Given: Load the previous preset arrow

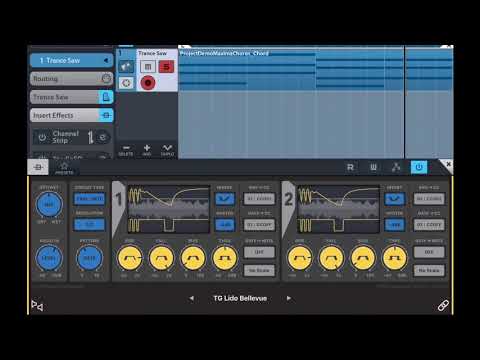Looking at the screenshot, I should (191, 298).
